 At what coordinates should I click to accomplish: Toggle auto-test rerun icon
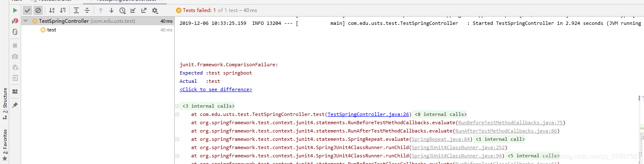[x=15, y=32]
